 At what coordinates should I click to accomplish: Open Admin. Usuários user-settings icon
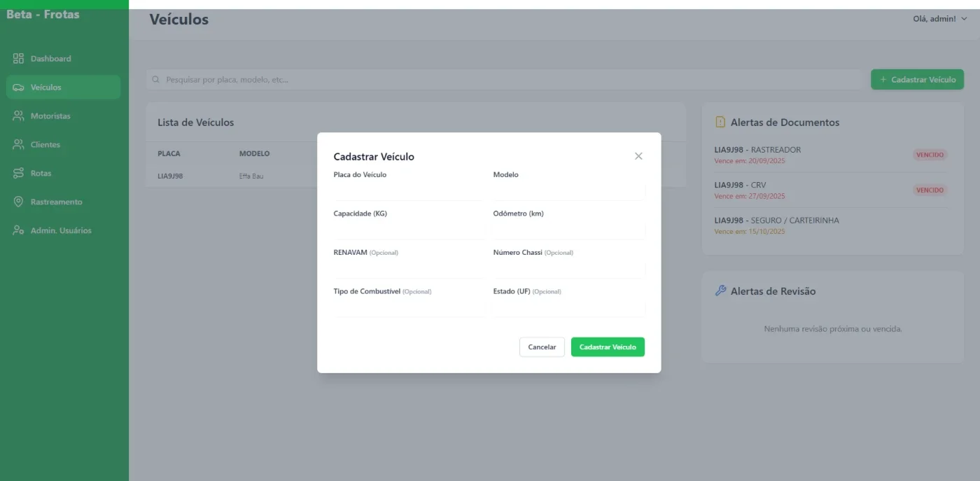[19, 230]
